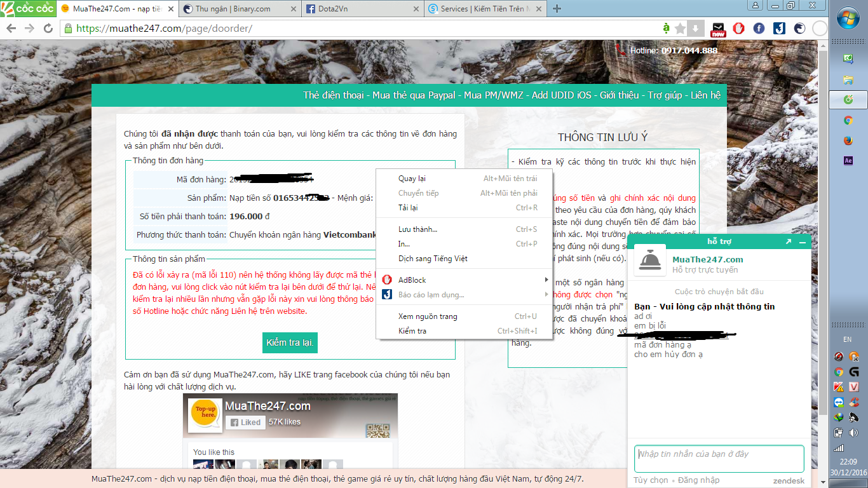Switch to the Services | Kiếm Tiền tab
This screenshot has height=488, width=868.
[485, 9]
